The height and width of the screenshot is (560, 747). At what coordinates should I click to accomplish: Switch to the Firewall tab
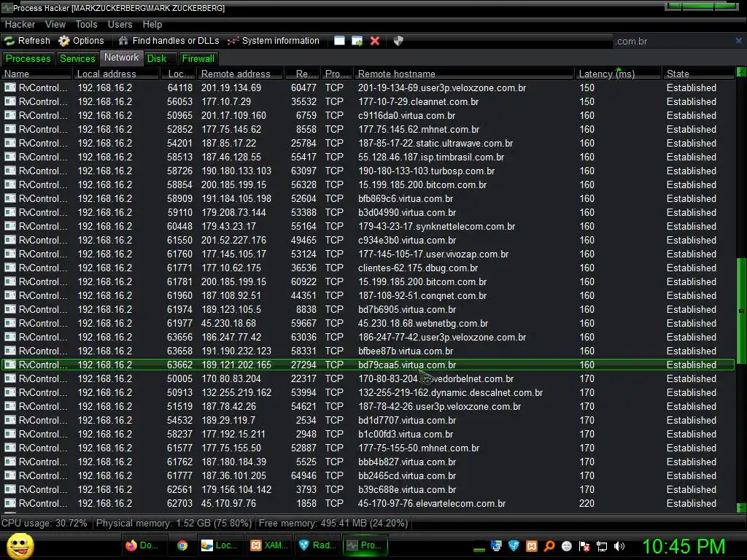(x=198, y=58)
